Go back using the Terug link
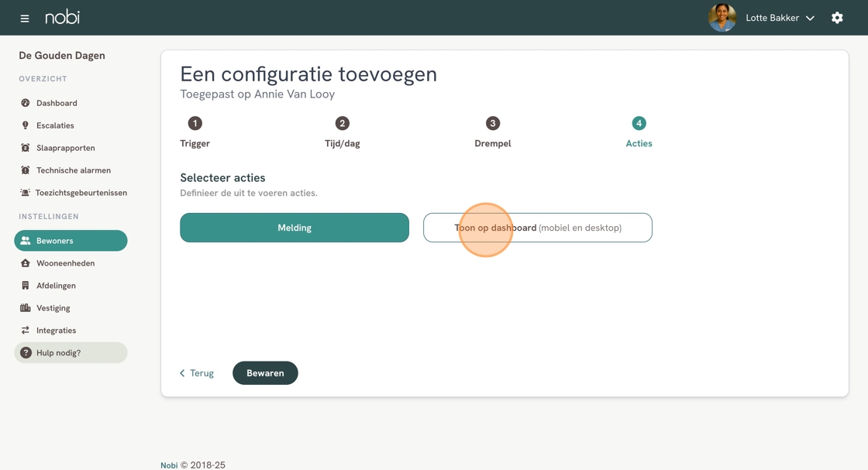The width and height of the screenshot is (868, 470). click(197, 373)
